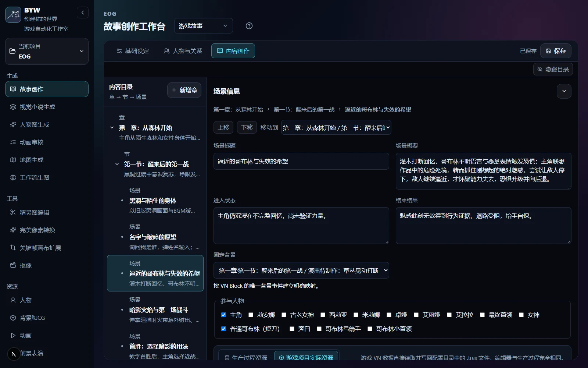The width and height of the screenshot is (588, 368).
Task: Collapse the sidebar with the chevron button
Action: [83, 13]
